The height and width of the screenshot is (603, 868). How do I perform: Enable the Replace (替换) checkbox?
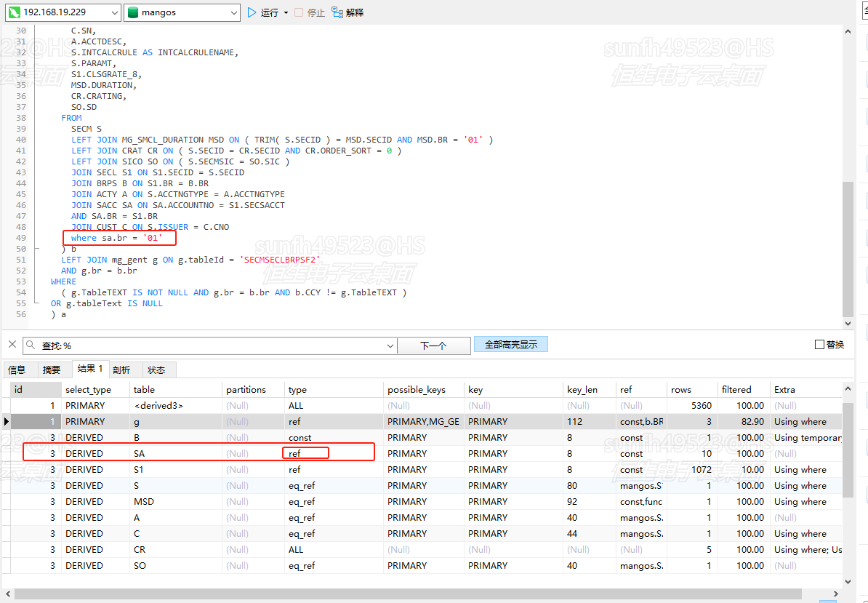coord(819,345)
